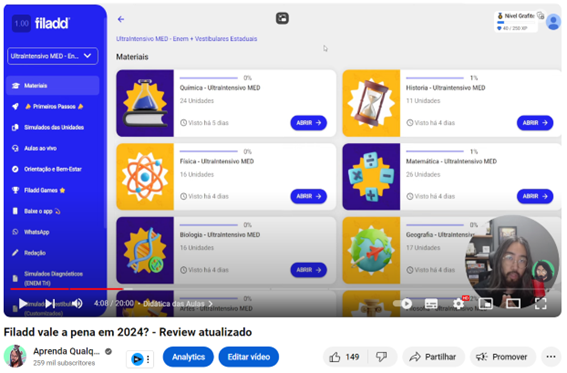This screenshot has height=373, width=567.
Task: Click the Materiais heading
Action: 132,57
